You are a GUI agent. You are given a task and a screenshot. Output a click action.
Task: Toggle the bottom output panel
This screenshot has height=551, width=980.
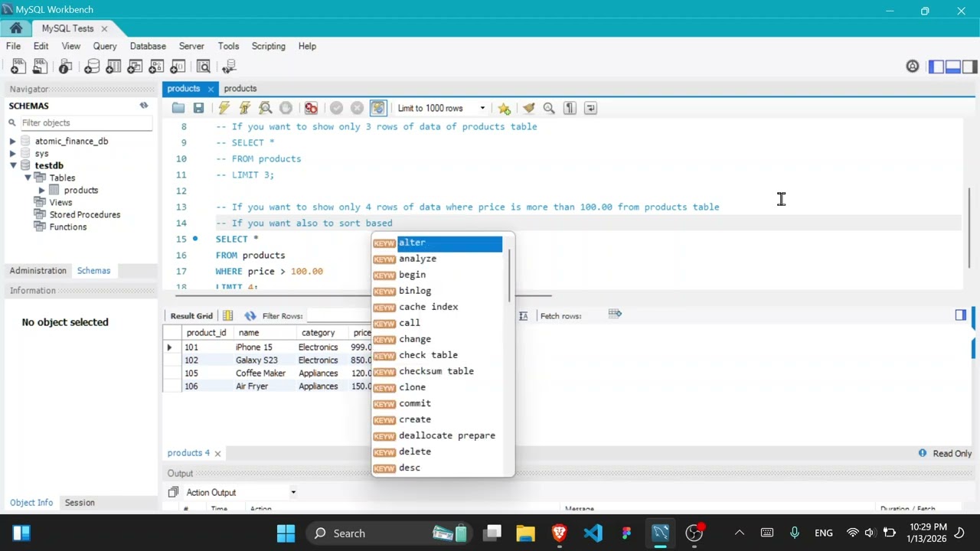[953, 67]
